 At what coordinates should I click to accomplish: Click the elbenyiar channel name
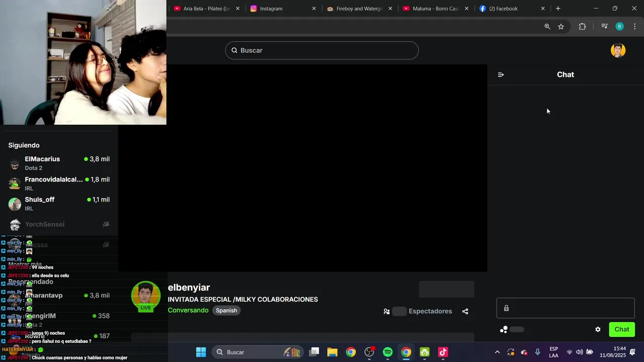(189, 288)
